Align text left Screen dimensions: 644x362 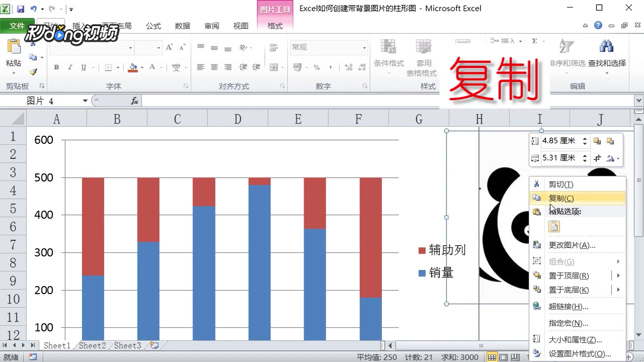coord(201,67)
